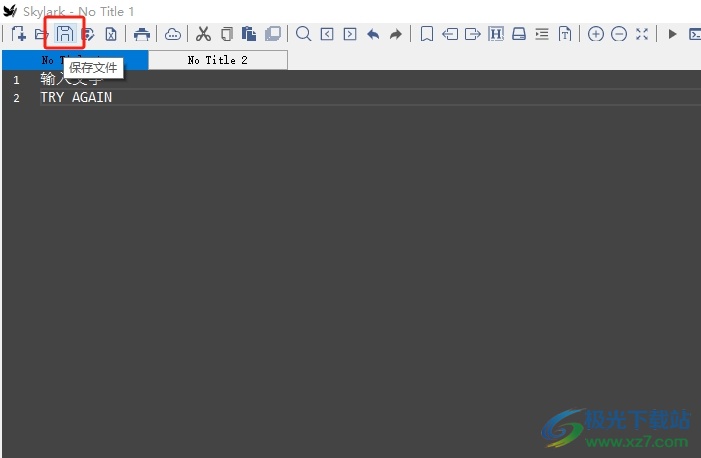Jump to next bookmark arrow icon
This screenshot has width=701, height=458.
pos(473,34)
